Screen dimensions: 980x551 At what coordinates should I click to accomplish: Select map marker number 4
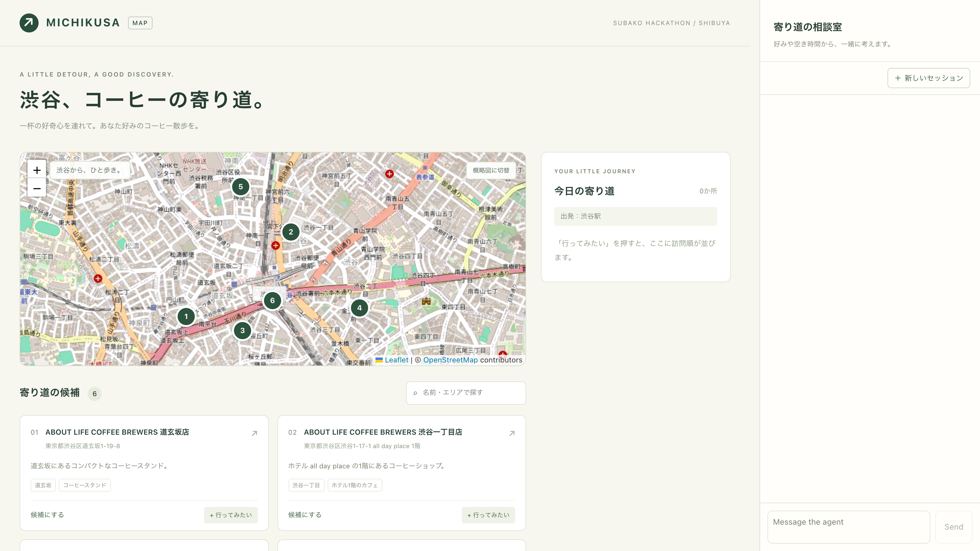tap(359, 308)
